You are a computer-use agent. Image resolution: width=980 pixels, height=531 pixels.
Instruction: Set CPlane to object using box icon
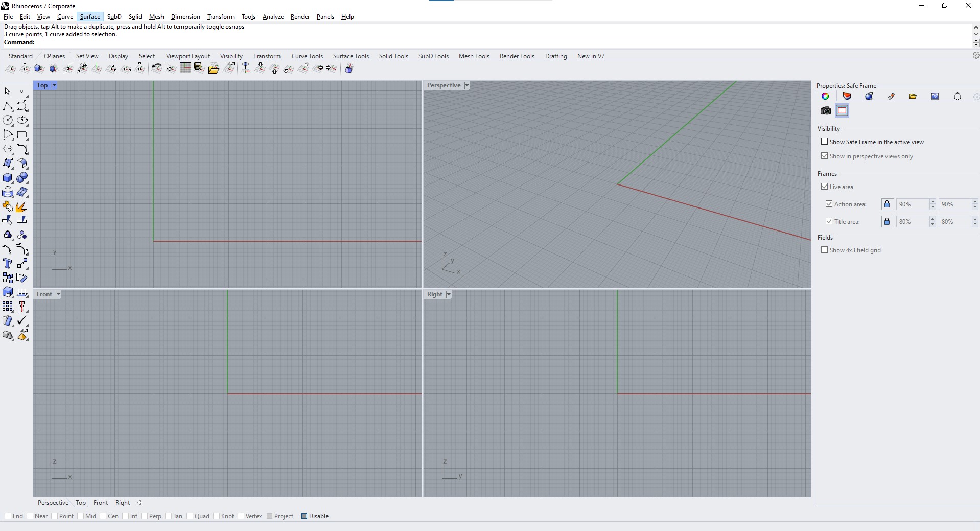(x=39, y=68)
